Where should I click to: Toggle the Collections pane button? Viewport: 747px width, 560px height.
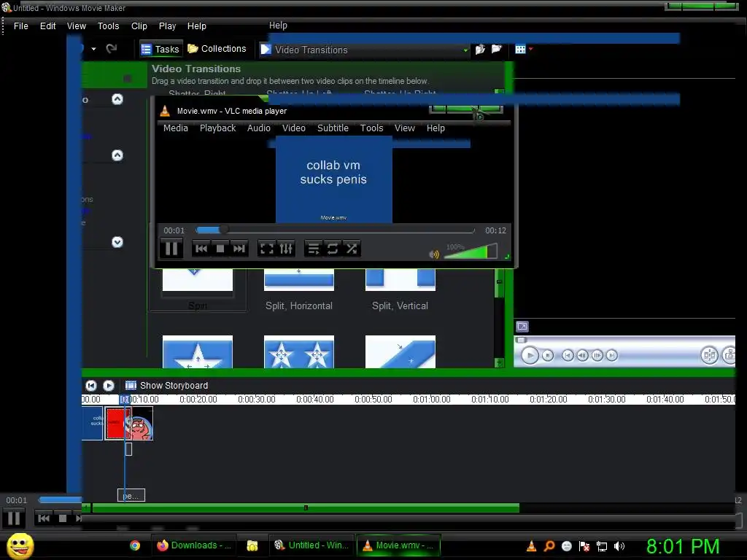click(x=217, y=49)
